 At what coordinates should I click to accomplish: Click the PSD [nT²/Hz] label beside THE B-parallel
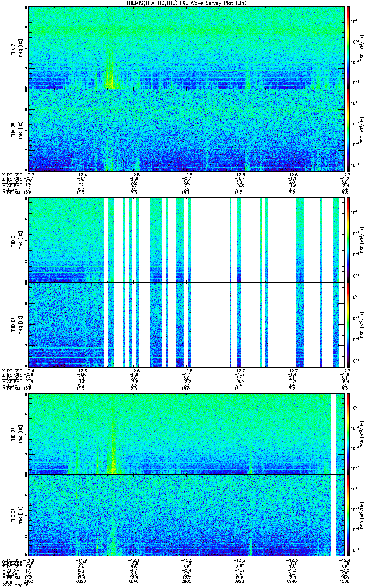[x=362, y=515]
